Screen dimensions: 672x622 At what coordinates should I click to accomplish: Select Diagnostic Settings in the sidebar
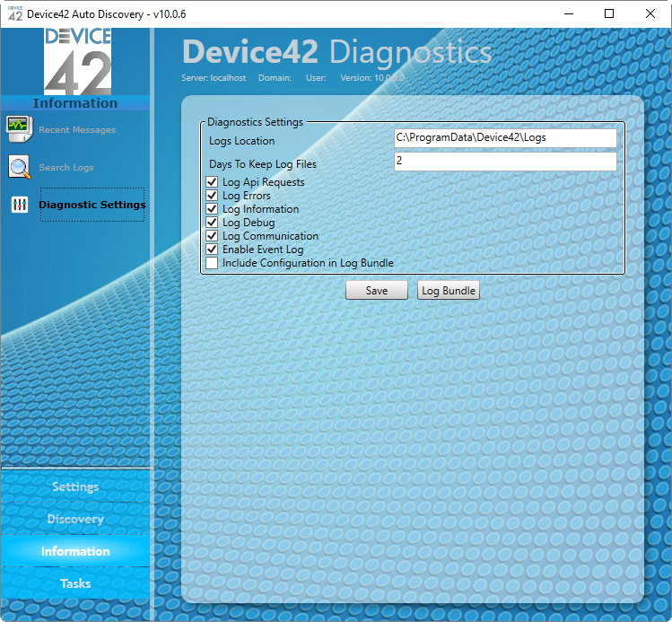[92, 205]
